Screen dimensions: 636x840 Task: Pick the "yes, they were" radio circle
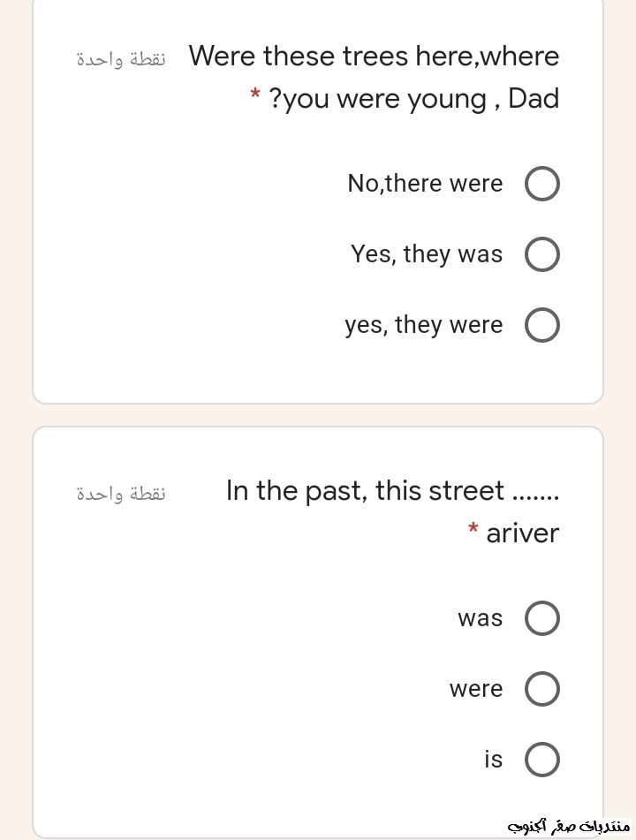click(542, 326)
